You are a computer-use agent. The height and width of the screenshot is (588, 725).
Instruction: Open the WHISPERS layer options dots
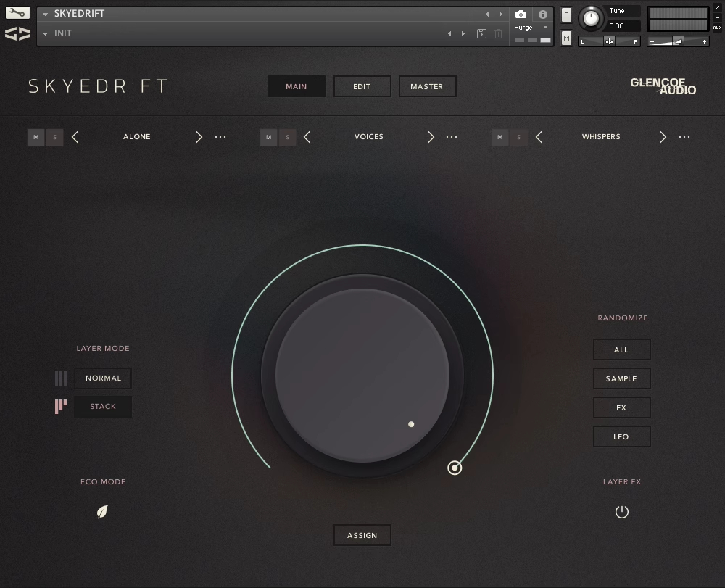[684, 137]
